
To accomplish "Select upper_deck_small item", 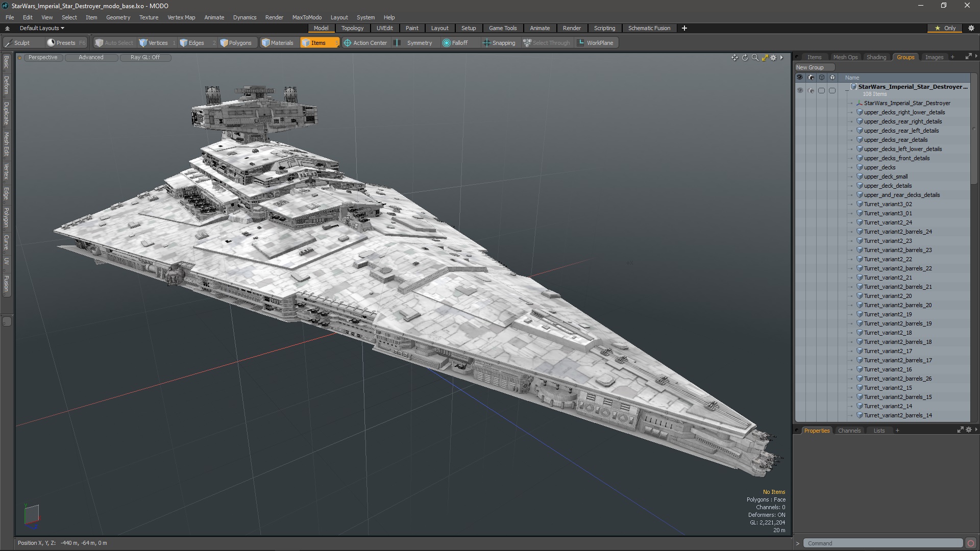I will 886,177.
